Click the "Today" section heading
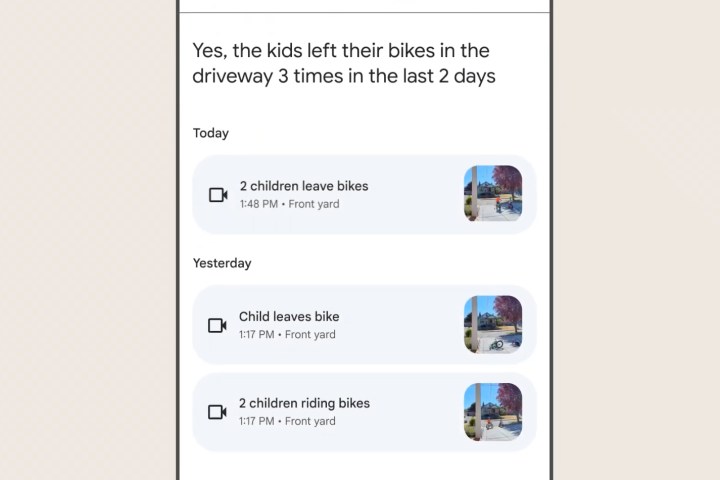 click(x=211, y=133)
